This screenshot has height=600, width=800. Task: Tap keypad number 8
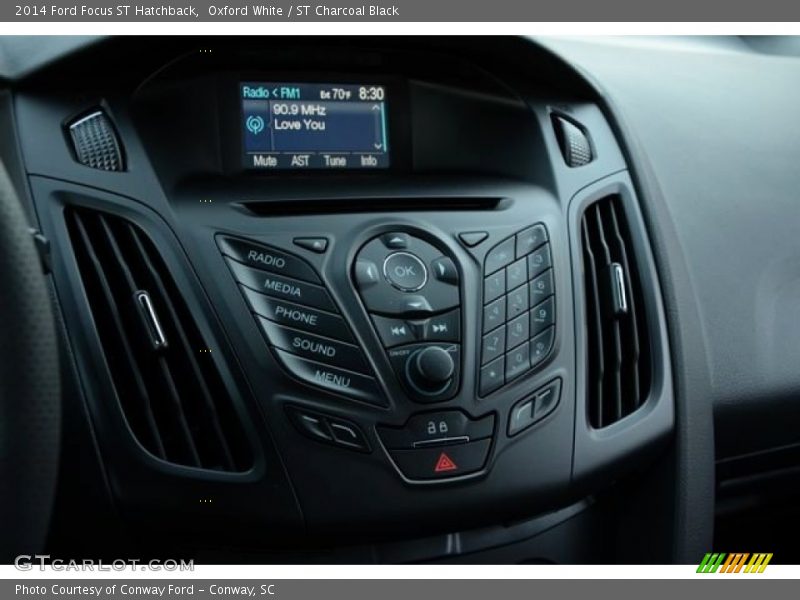tap(517, 332)
